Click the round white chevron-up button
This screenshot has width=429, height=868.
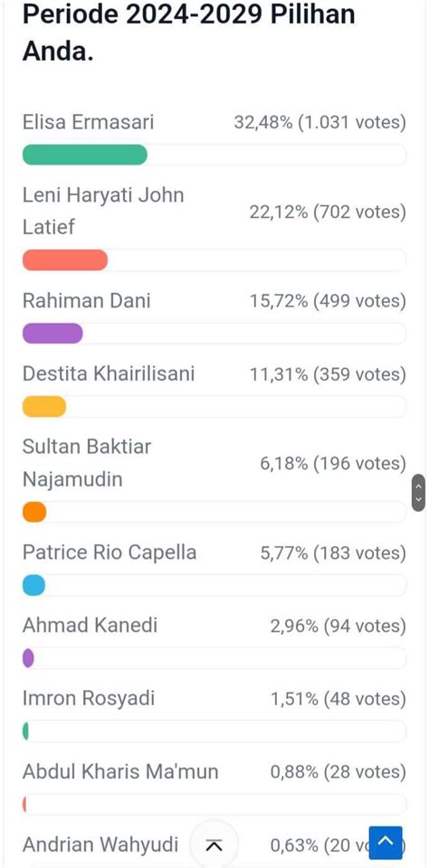click(214, 844)
